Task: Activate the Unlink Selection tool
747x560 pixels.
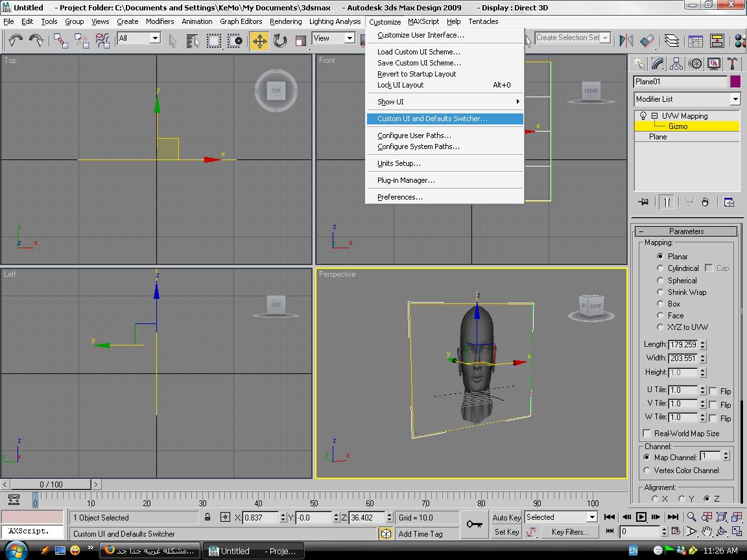Action: 82,40
